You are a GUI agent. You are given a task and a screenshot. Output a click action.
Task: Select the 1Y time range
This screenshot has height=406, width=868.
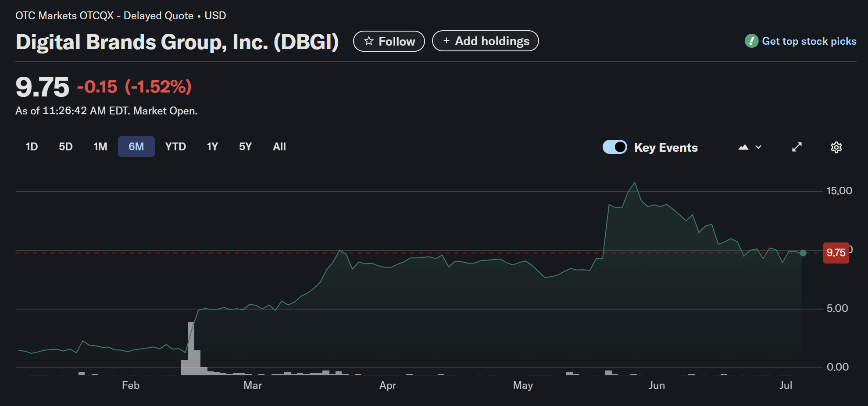(x=212, y=146)
